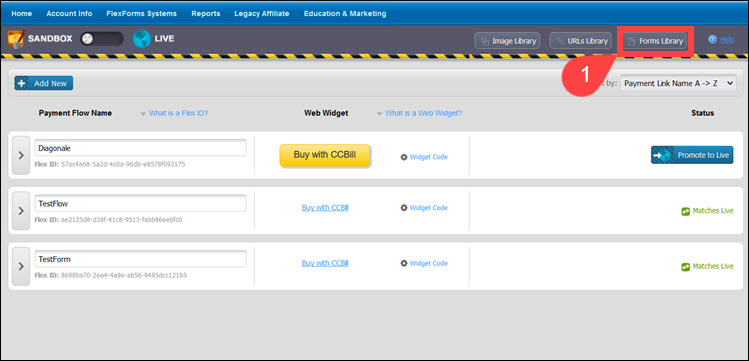Click the Payment Flow Name column header
This screenshot has width=749, height=361.
(x=75, y=113)
